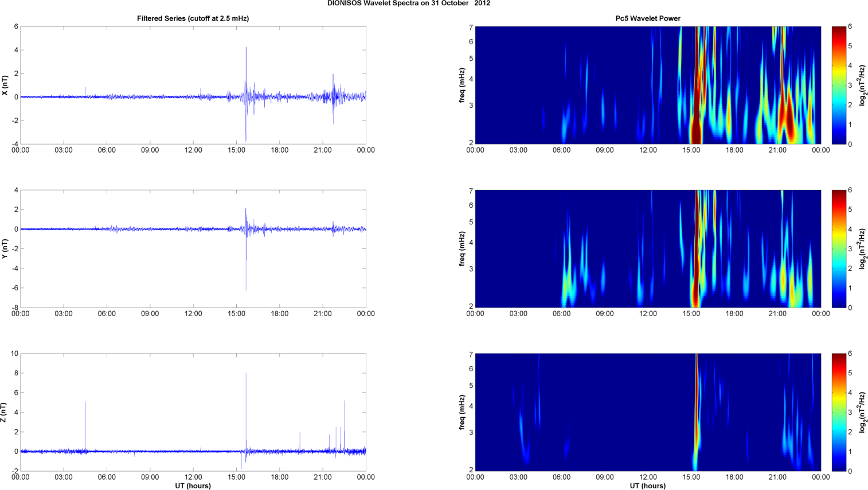Click the '6' y-axis tick of X series plot

point(16,26)
